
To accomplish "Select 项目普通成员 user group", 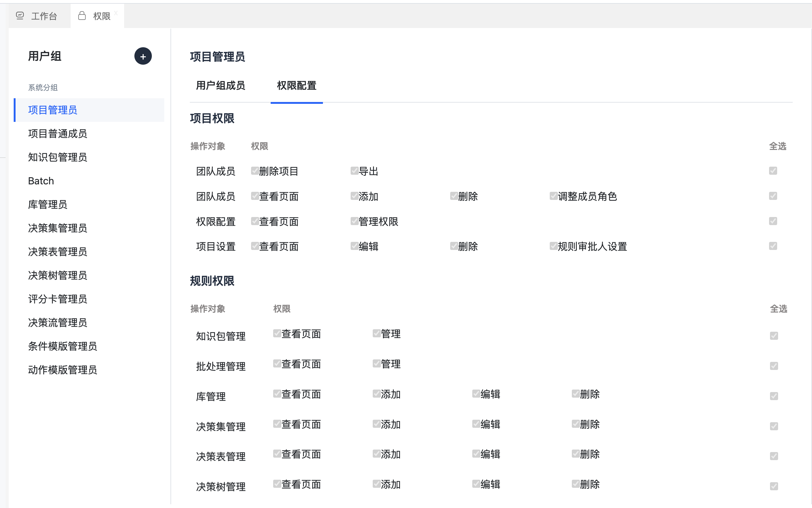I will pos(58,134).
